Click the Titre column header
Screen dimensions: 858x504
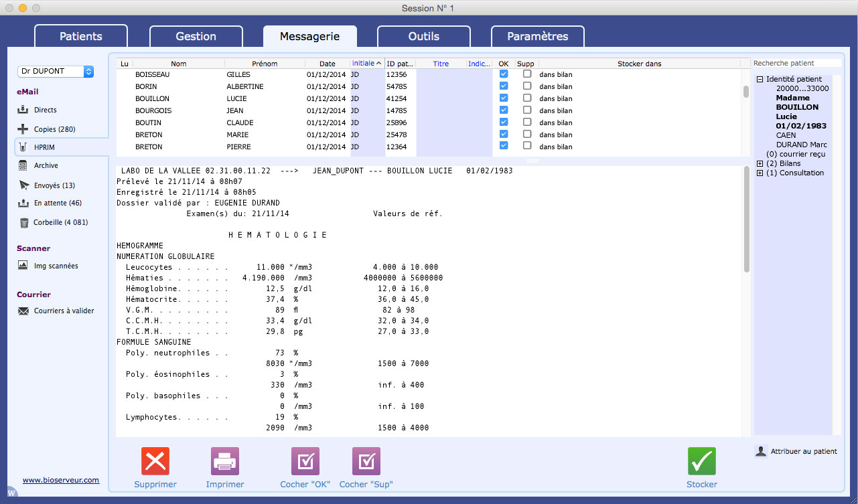441,64
